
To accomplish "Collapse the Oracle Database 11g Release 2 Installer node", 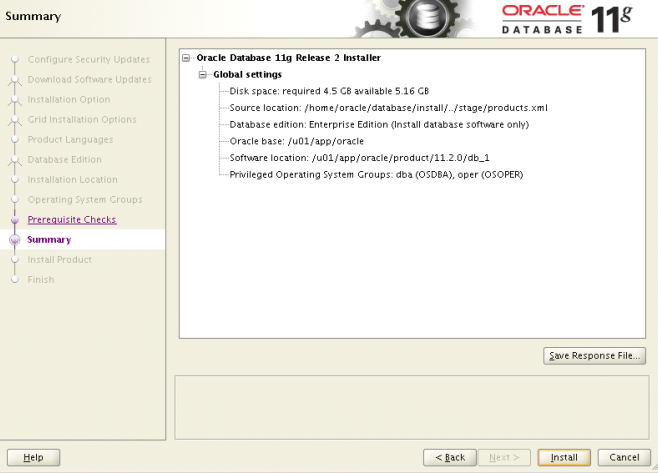I will [186, 58].
